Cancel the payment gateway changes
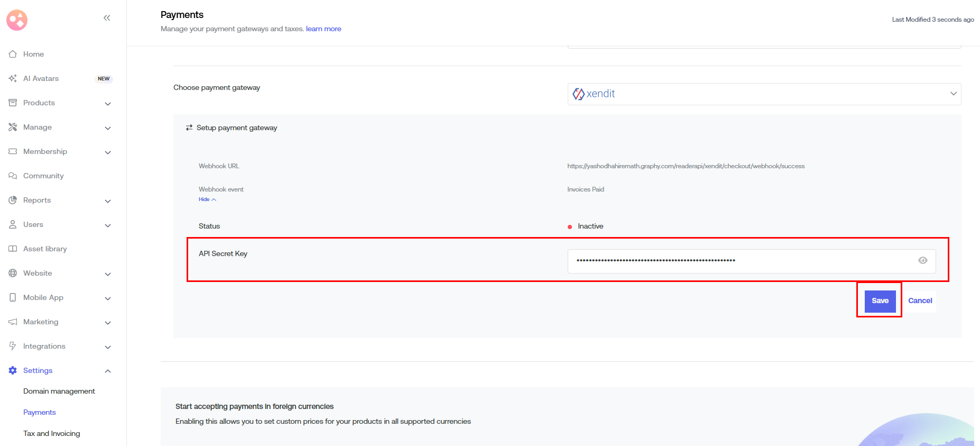 [x=920, y=301]
